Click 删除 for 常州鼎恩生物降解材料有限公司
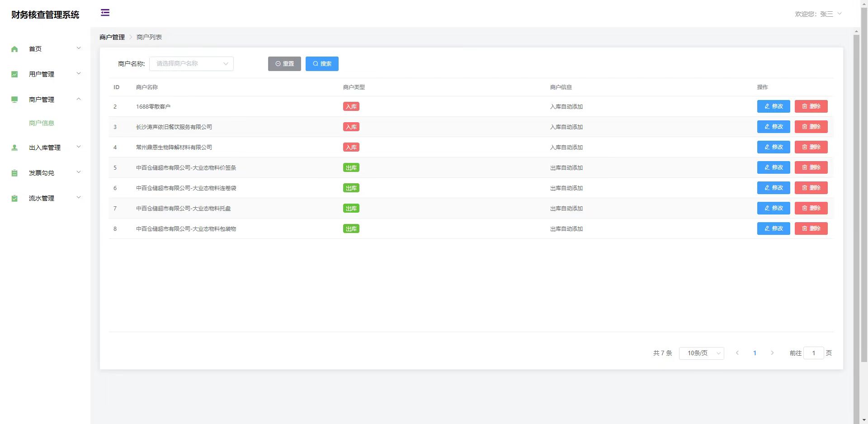Image resolution: width=868 pixels, height=424 pixels. click(x=811, y=147)
